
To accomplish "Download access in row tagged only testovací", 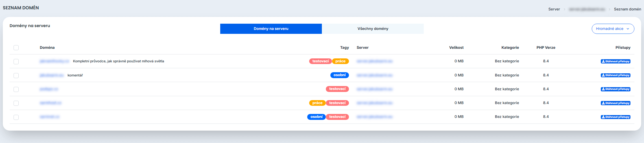I will (x=615, y=89).
